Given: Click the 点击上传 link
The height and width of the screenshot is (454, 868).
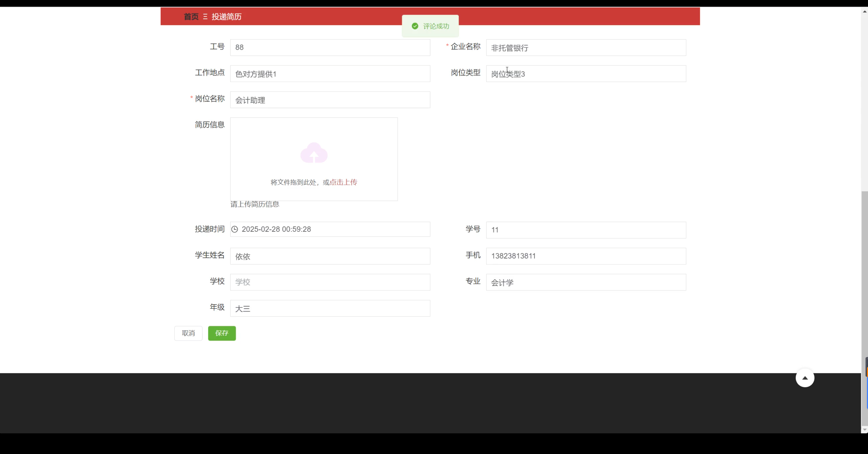Looking at the screenshot, I should [343, 182].
